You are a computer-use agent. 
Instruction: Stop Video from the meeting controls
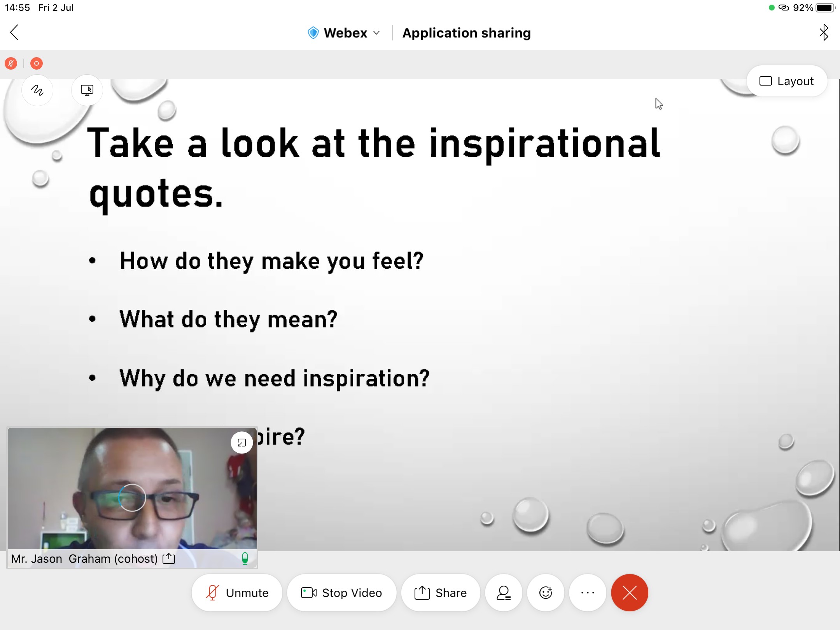click(342, 593)
